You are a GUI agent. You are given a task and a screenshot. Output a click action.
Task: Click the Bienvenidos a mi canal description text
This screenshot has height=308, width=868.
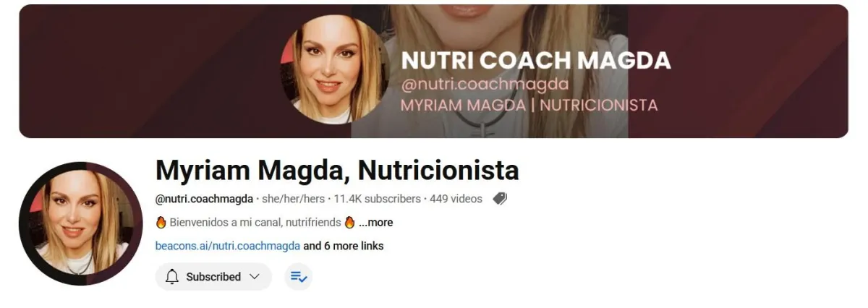(x=255, y=223)
